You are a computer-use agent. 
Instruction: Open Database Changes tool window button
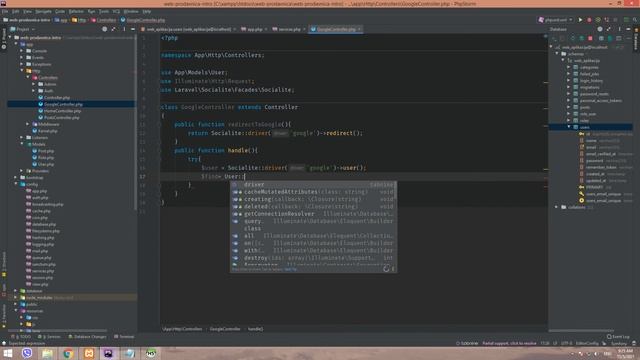[87, 337]
